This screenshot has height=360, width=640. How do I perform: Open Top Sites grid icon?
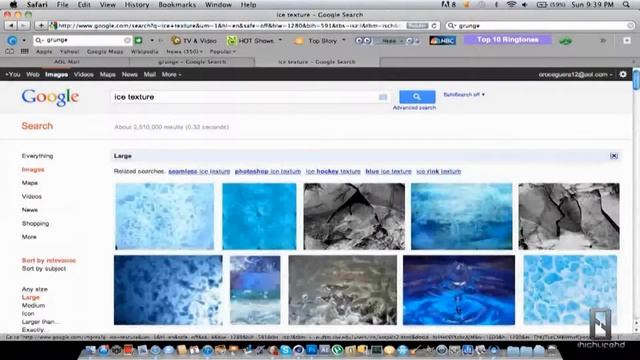[25, 52]
